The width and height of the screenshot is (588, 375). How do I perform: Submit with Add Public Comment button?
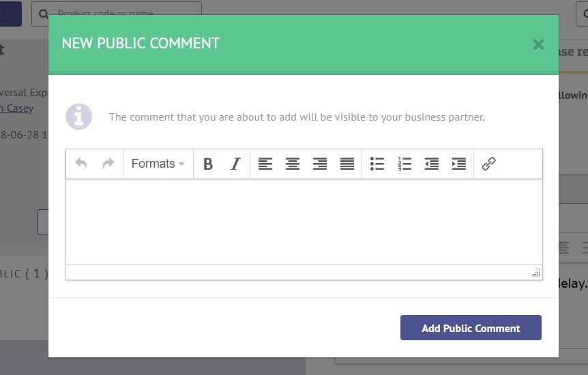coord(471,328)
